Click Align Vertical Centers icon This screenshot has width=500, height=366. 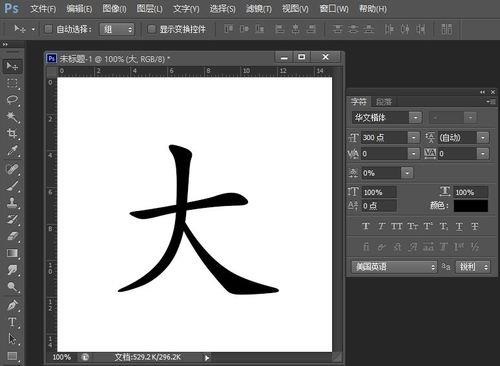[x=244, y=29]
